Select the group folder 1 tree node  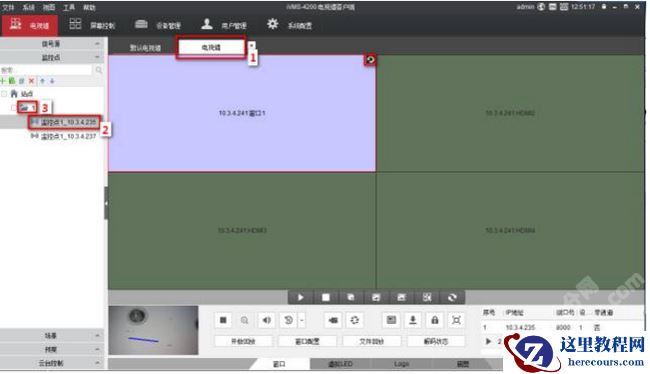(x=27, y=108)
